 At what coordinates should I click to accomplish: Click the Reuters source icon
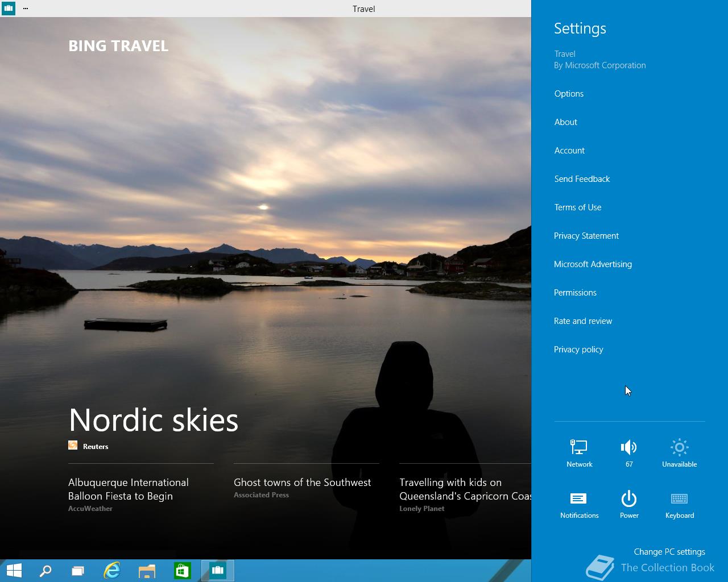(x=73, y=446)
